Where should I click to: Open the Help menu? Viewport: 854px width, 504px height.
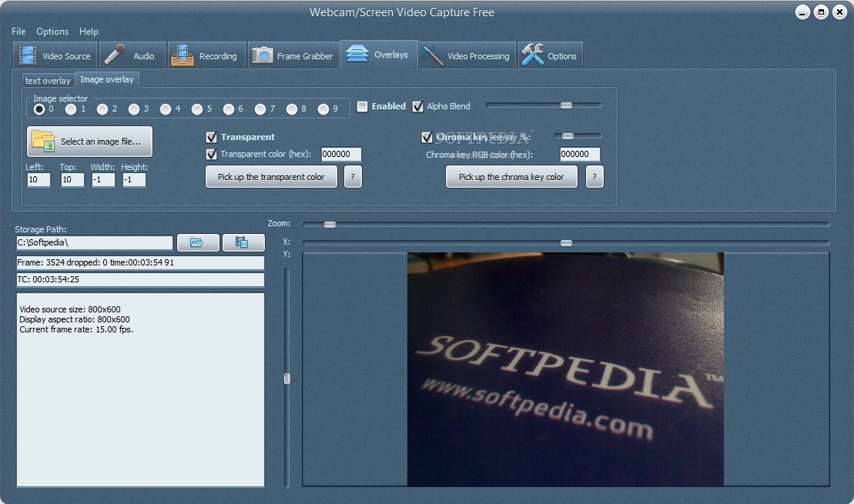[89, 32]
